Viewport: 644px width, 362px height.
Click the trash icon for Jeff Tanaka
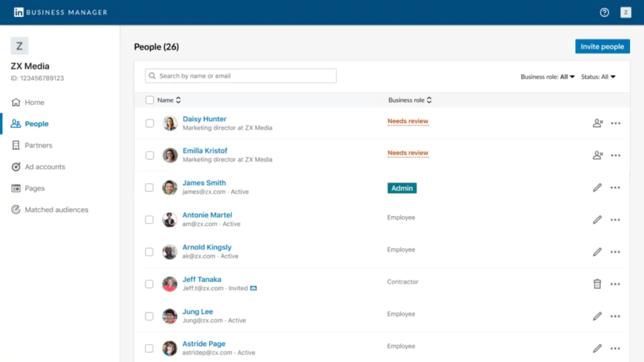pos(597,284)
